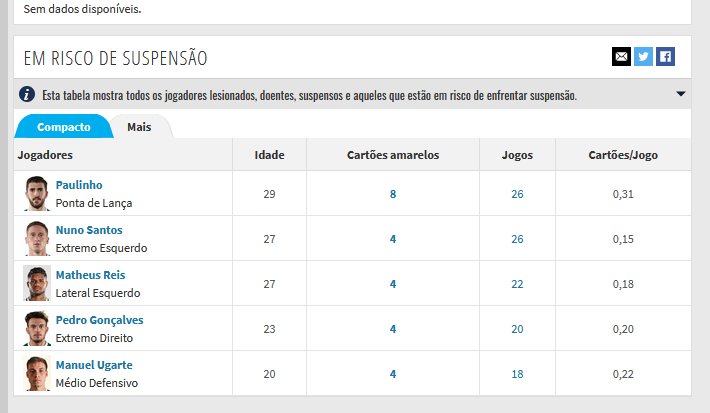Share on Facebook icon
Screen dimensions: 710x413
[x=665, y=57]
